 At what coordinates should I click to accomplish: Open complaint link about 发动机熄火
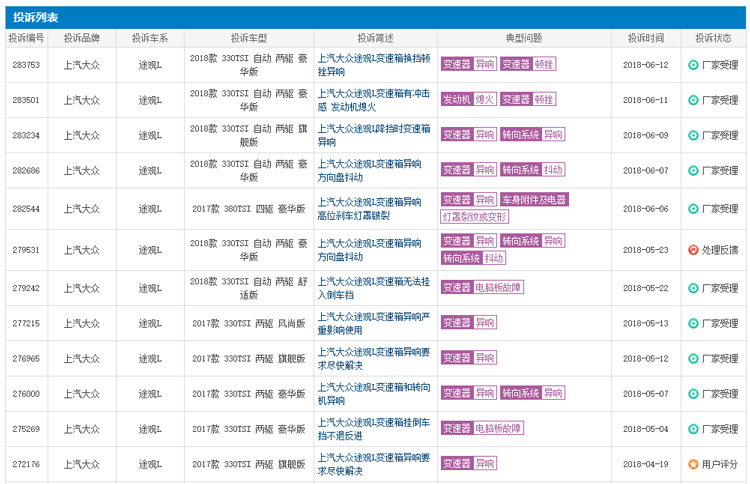(374, 100)
